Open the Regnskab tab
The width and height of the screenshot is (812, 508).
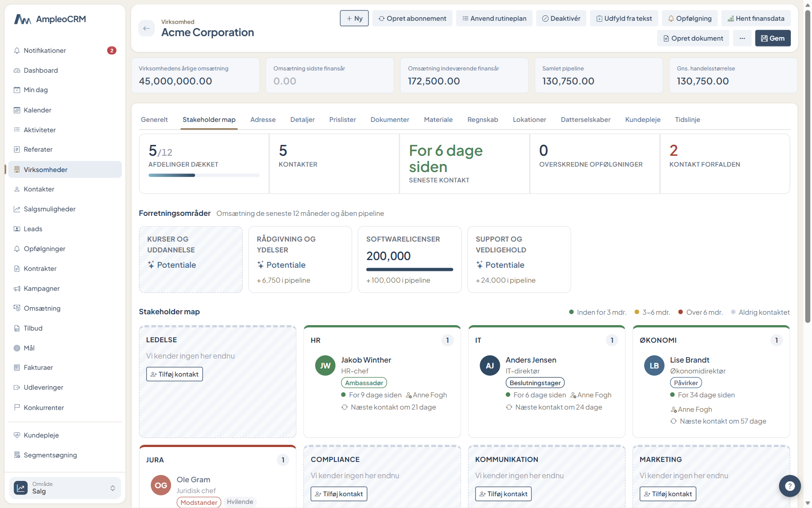(483, 120)
